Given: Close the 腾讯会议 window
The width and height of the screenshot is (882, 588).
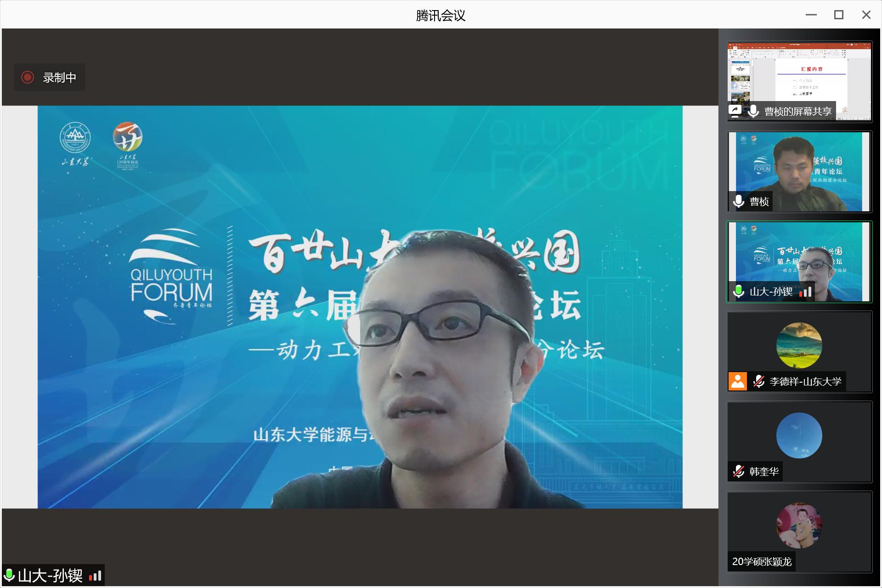Looking at the screenshot, I should pyautogui.click(x=866, y=15).
